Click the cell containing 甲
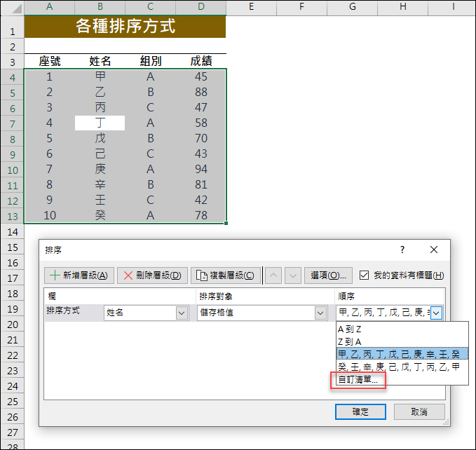The height and width of the screenshot is (450, 476). (100, 77)
